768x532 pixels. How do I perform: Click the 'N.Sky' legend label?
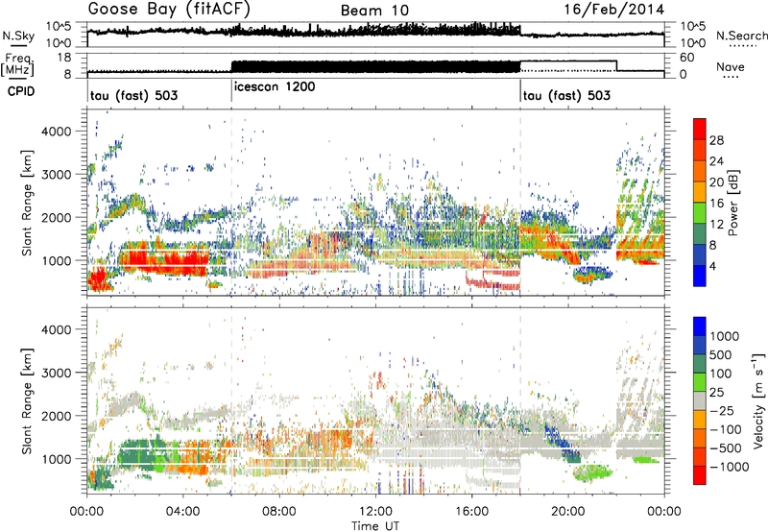[18, 36]
